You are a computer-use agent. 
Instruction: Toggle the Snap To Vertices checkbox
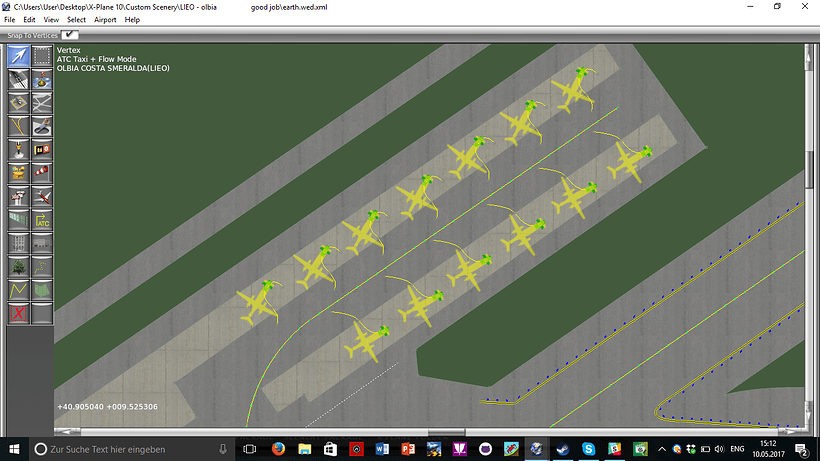tap(70, 35)
